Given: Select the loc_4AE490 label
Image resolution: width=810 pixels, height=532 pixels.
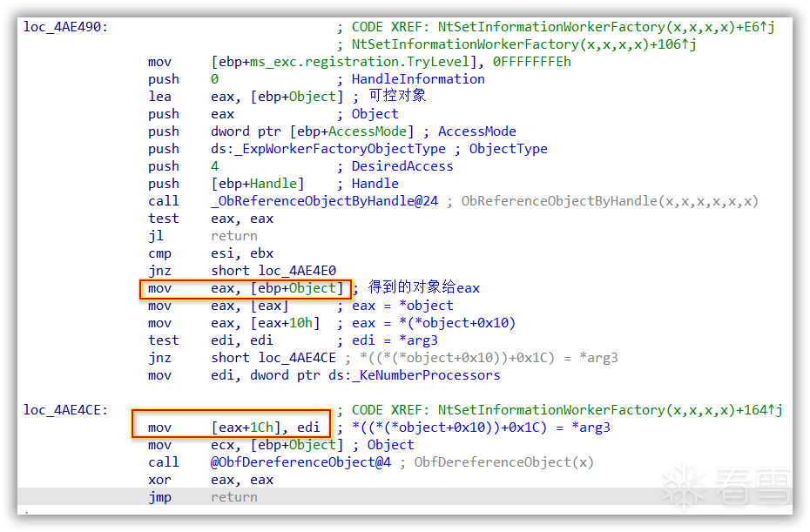Looking at the screenshot, I should click(65, 27).
